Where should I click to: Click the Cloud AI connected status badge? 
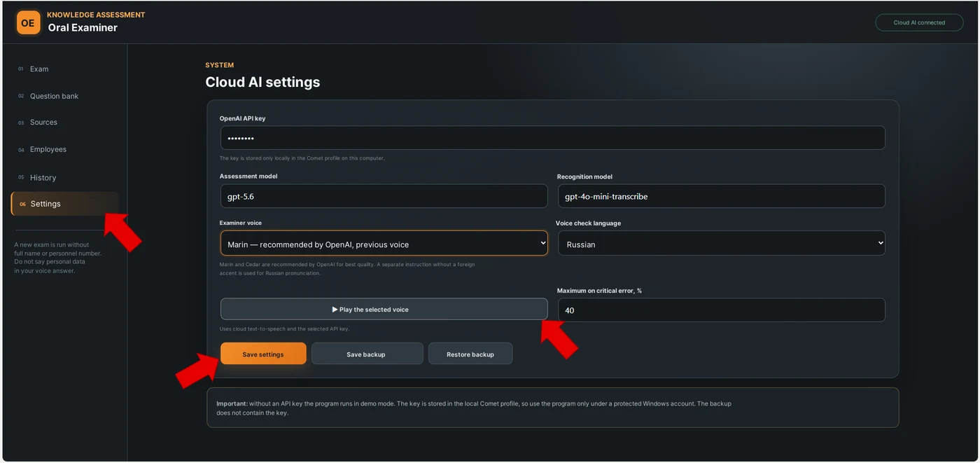[x=919, y=22]
